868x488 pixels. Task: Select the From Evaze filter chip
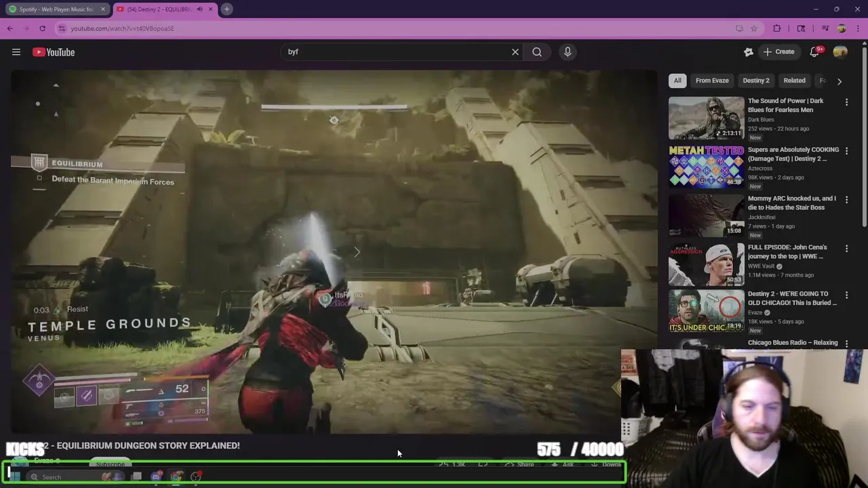pos(712,81)
